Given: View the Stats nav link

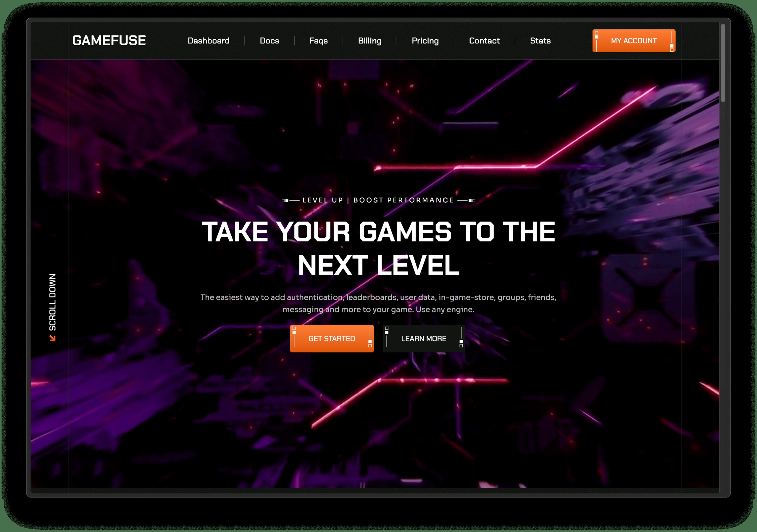Looking at the screenshot, I should pyautogui.click(x=540, y=41).
